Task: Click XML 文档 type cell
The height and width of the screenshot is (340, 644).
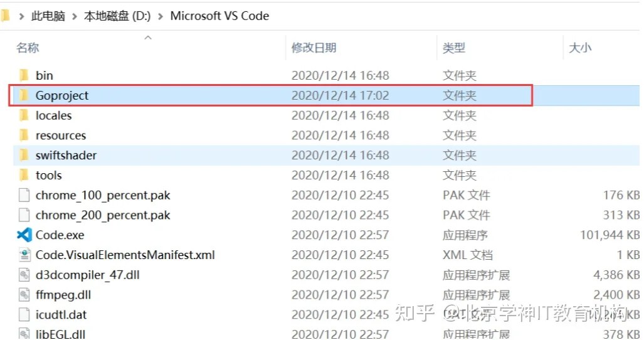Action: (467, 255)
